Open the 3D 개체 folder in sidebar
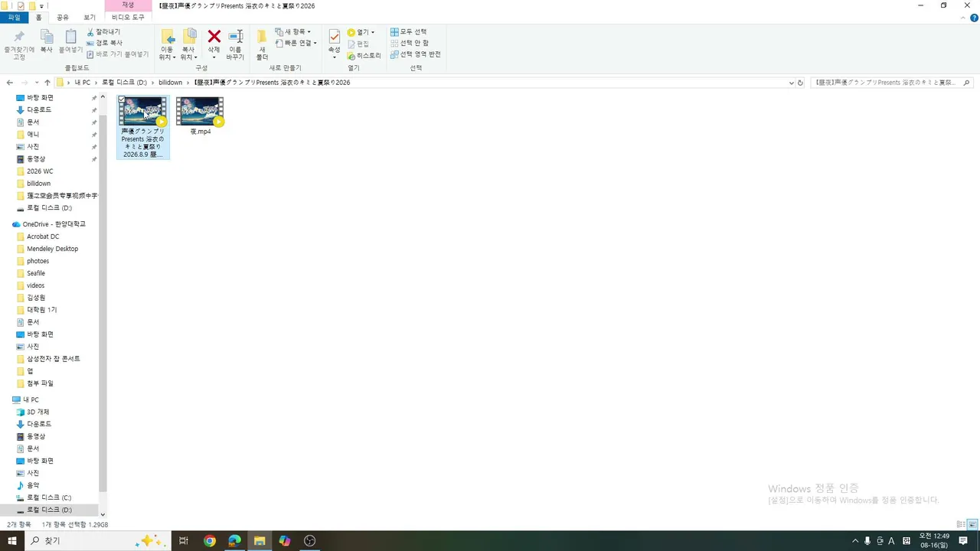 (x=38, y=412)
